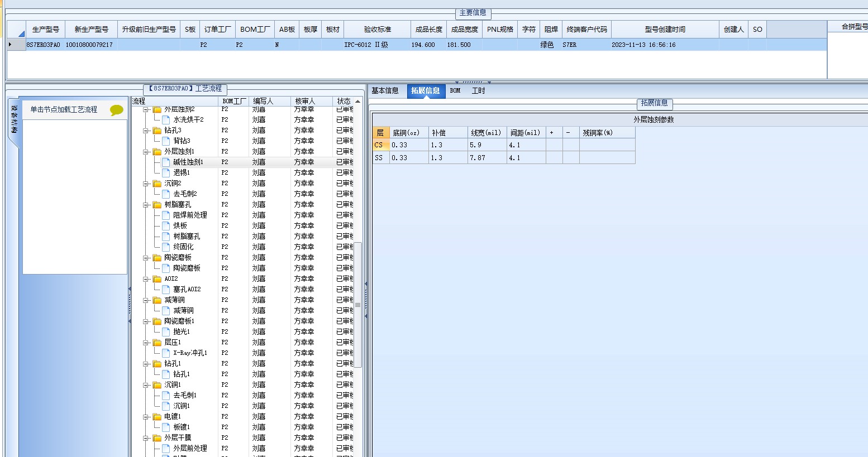Select the 沉铜1 document tree item

[182, 406]
